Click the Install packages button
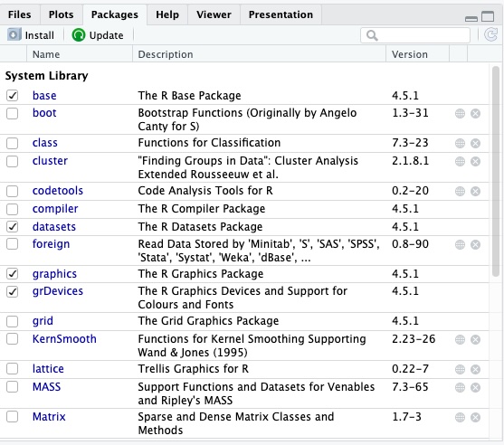 (x=31, y=35)
